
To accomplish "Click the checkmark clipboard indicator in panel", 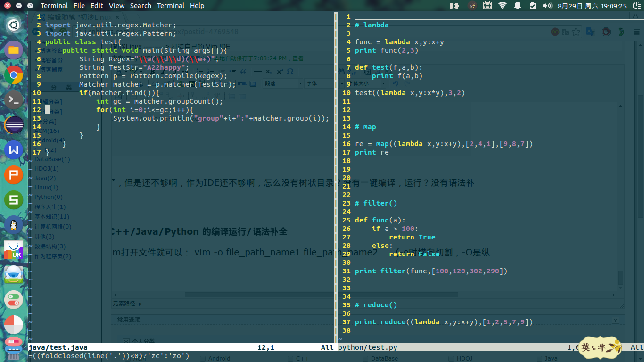I will point(532,6).
